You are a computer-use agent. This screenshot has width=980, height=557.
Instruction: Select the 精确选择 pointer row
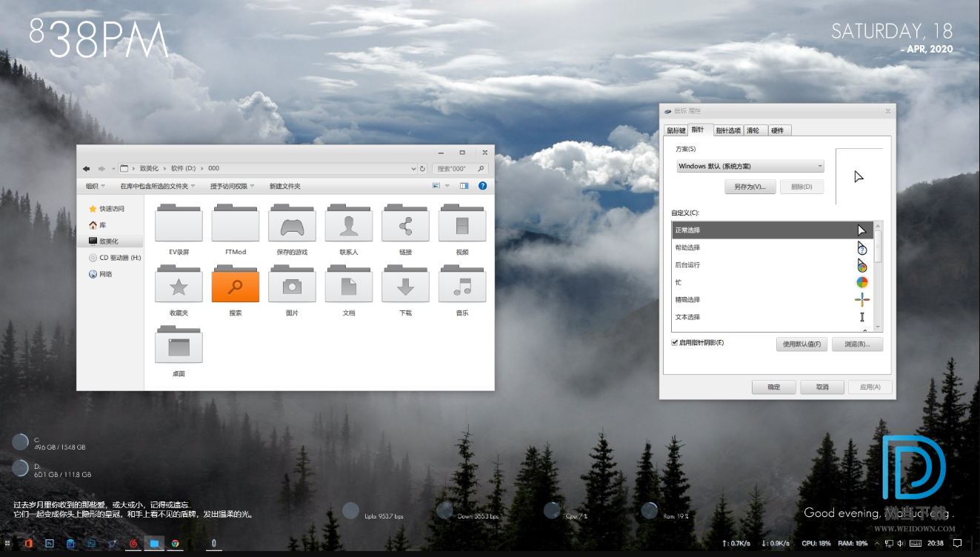point(773,299)
